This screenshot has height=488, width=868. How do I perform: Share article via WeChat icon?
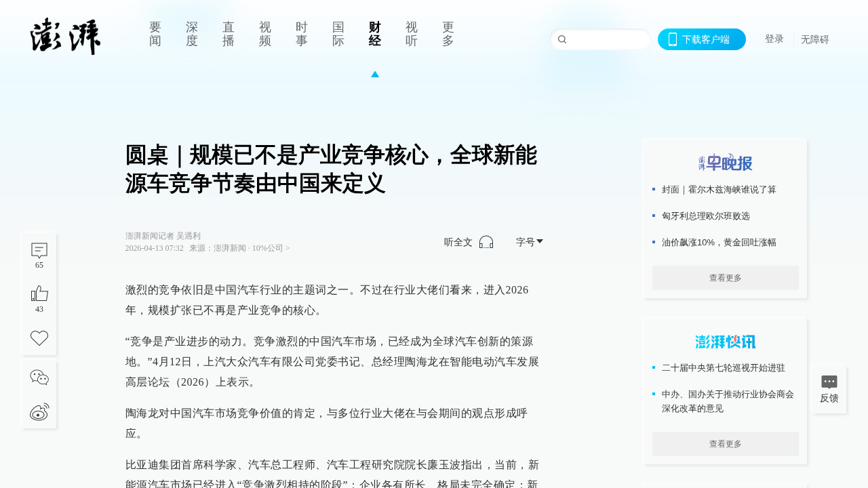coord(39,378)
